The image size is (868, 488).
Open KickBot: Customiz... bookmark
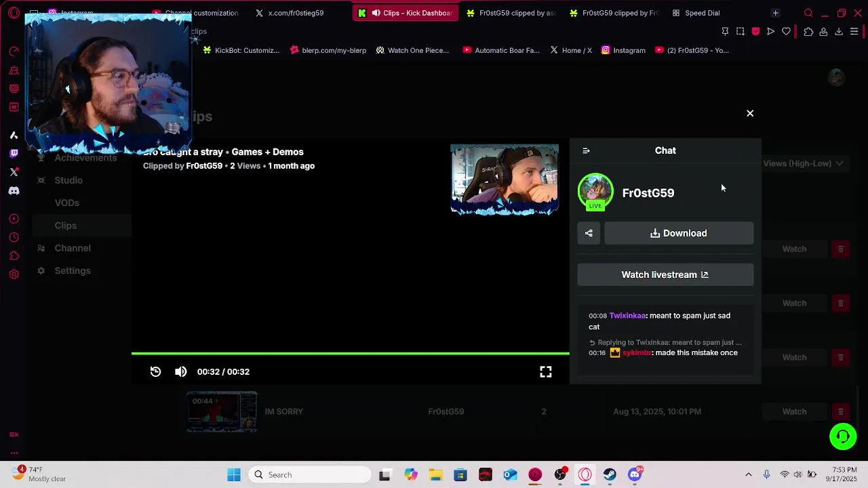[x=241, y=50]
